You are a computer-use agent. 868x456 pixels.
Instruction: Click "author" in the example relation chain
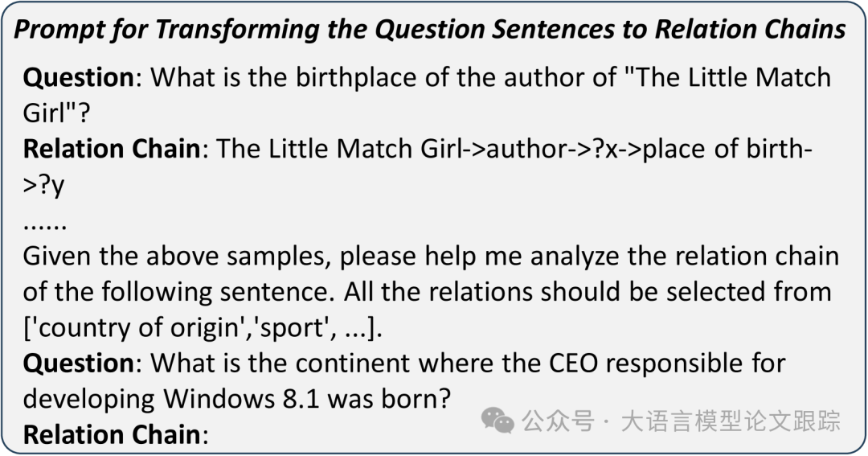(x=525, y=149)
